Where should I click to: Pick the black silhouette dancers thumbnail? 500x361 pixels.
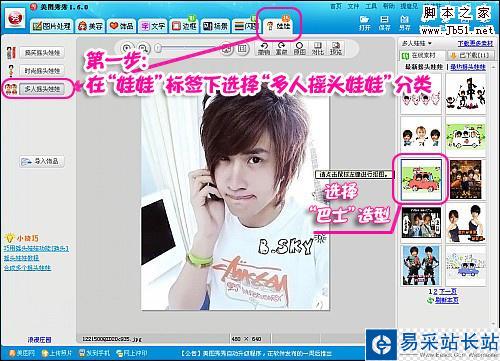(466, 94)
